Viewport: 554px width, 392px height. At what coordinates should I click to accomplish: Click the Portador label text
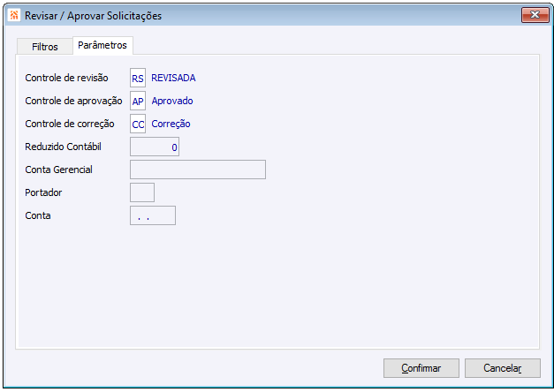[x=44, y=192]
